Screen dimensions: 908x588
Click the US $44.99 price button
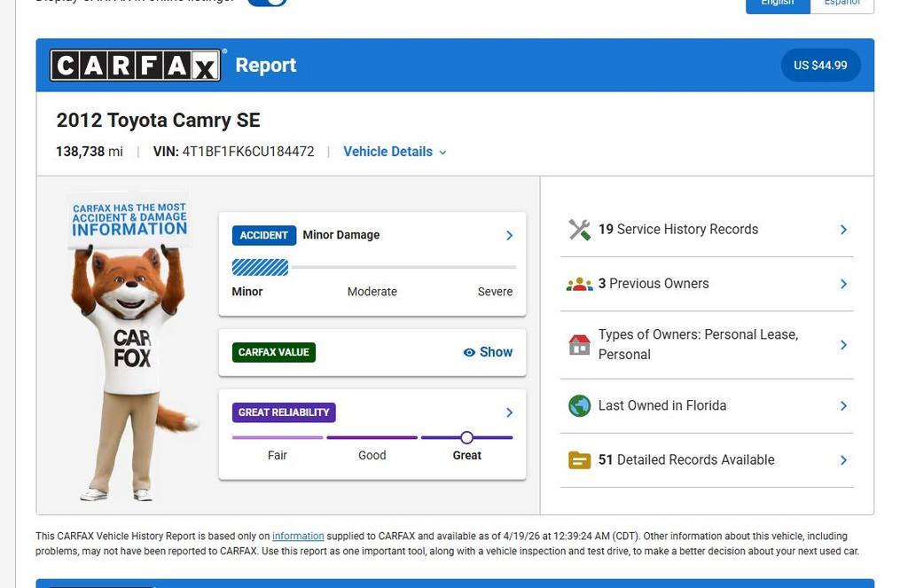click(820, 65)
